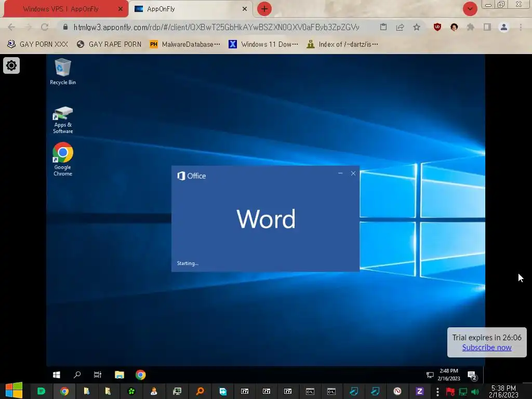Image resolution: width=532 pixels, height=399 pixels.
Task: Click the remote network tray icon
Action: pyautogui.click(x=430, y=375)
